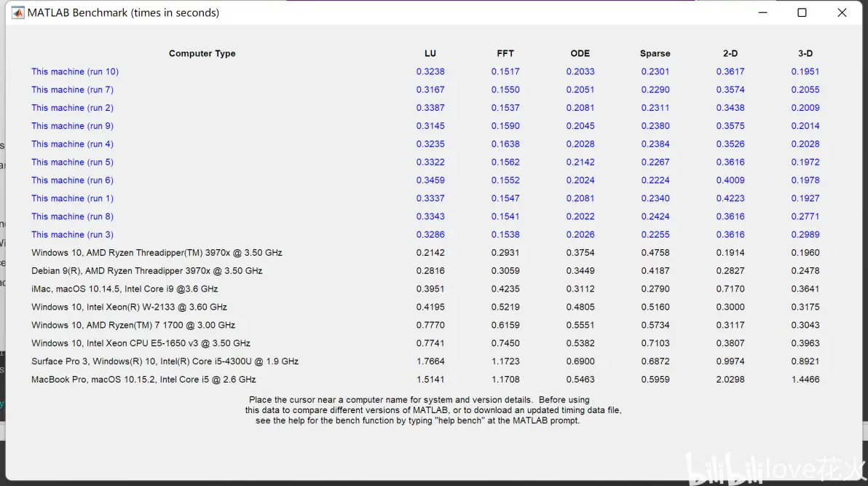This screenshot has width=868, height=486.
Task: Click ODE value 0.5551 in Ryzen 7 1700 row
Action: pyautogui.click(x=580, y=325)
